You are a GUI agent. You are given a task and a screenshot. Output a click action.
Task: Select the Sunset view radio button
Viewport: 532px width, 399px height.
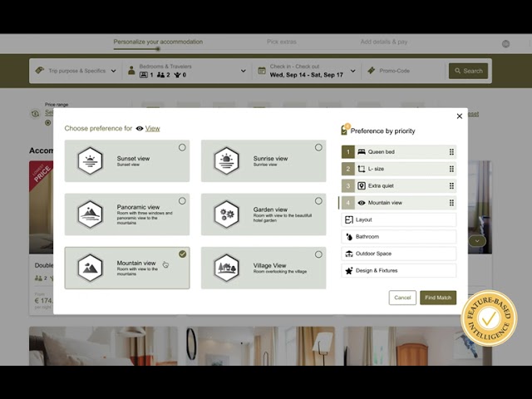click(182, 148)
